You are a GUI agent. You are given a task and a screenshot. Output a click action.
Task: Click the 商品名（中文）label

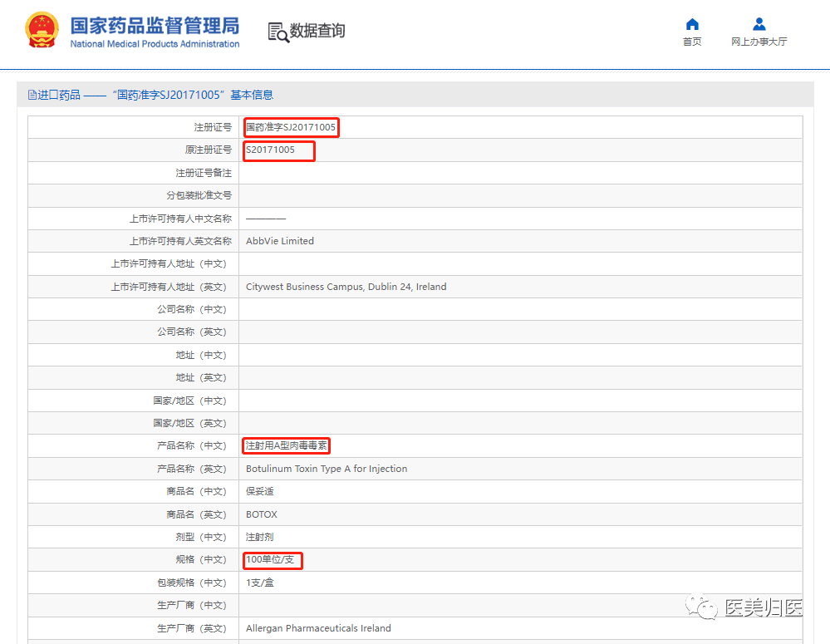pyautogui.click(x=196, y=491)
